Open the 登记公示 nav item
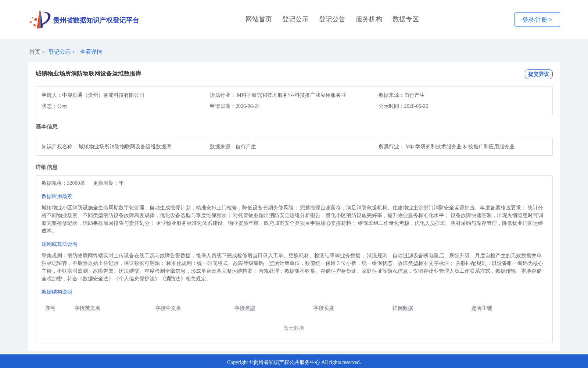This screenshot has width=588, height=368. [x=295, y=19]
